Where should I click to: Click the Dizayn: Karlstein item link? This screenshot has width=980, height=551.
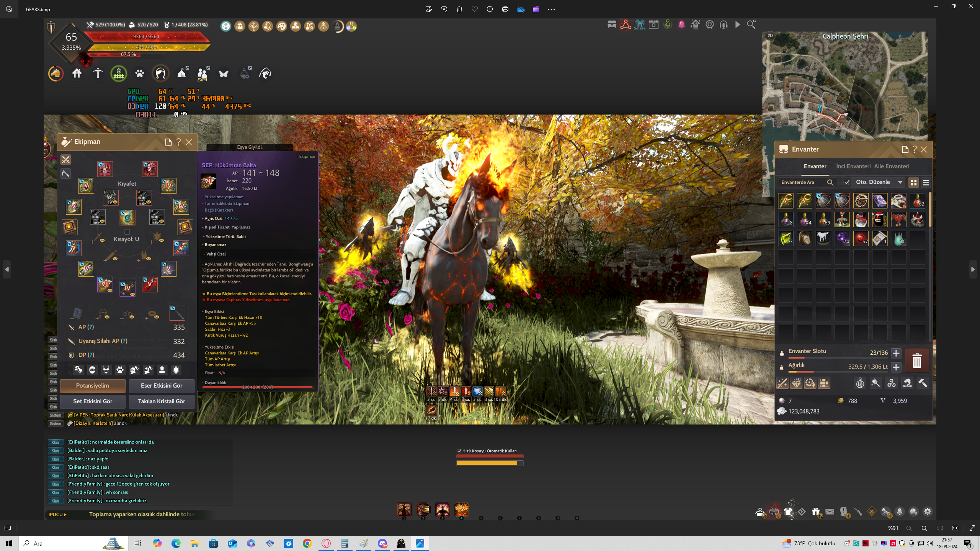tap(93, 423)
